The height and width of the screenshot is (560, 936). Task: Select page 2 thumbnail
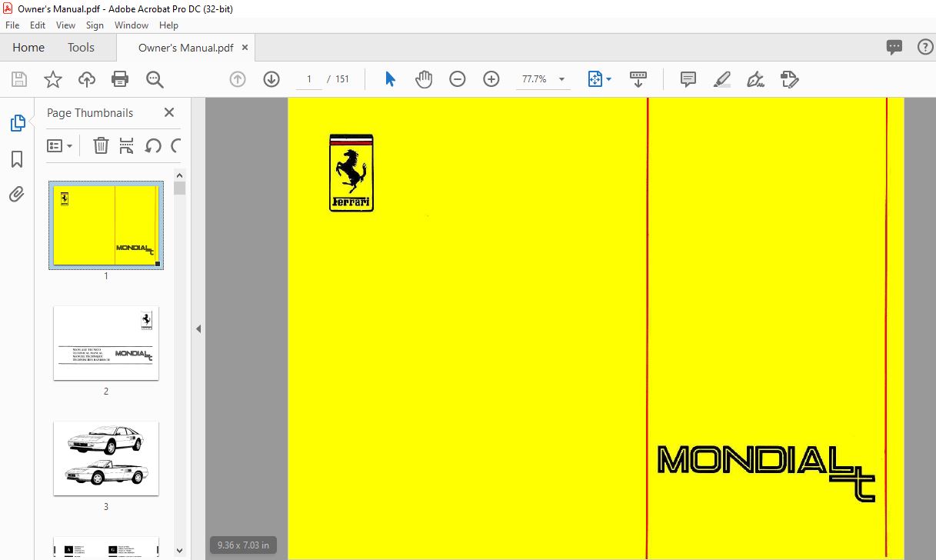pyautogui.click(x=106, y=343)
